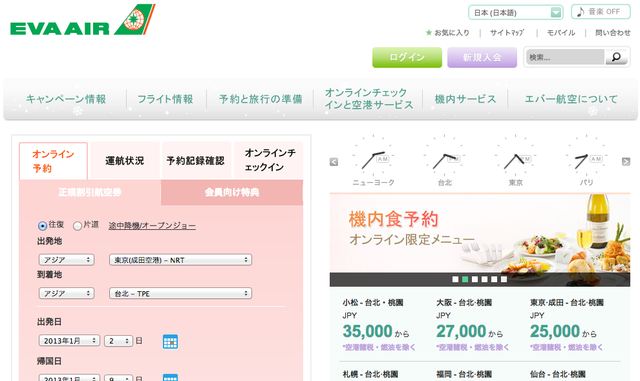Select third banner slide dot
This screenshot has width=640, height=381.
pyautogui.click(x=475, y=279)
